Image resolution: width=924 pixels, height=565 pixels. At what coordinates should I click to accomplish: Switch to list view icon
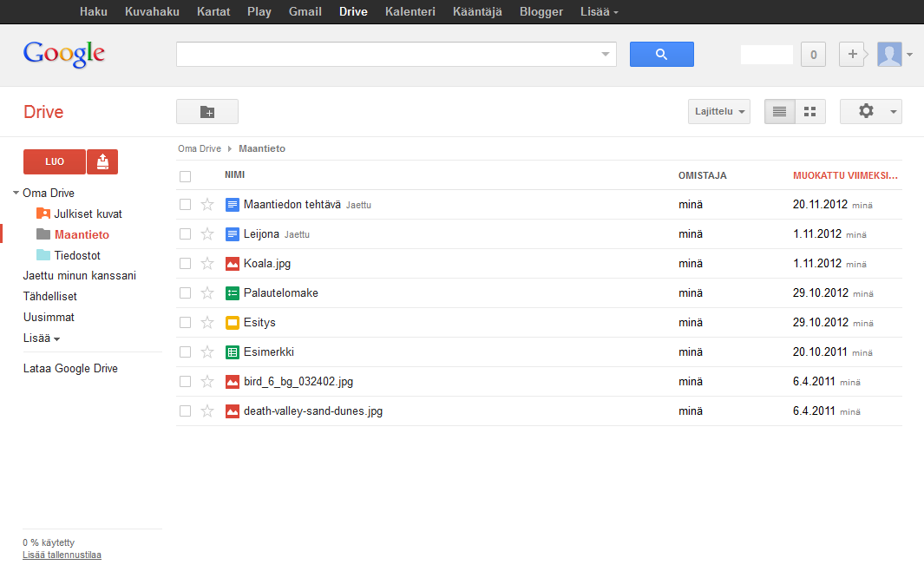pos(780,111)
